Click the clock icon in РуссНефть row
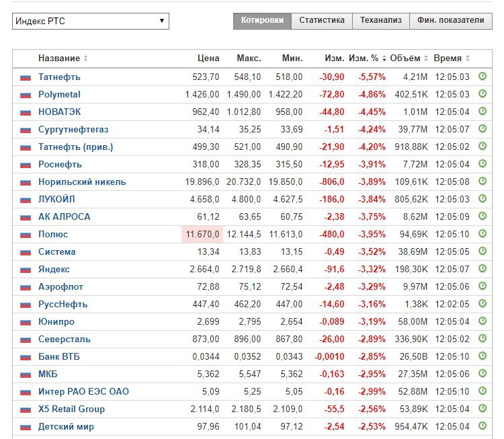The height and width of the screenshot is (439, 504). pyautogui.click(x=482, y=303)
